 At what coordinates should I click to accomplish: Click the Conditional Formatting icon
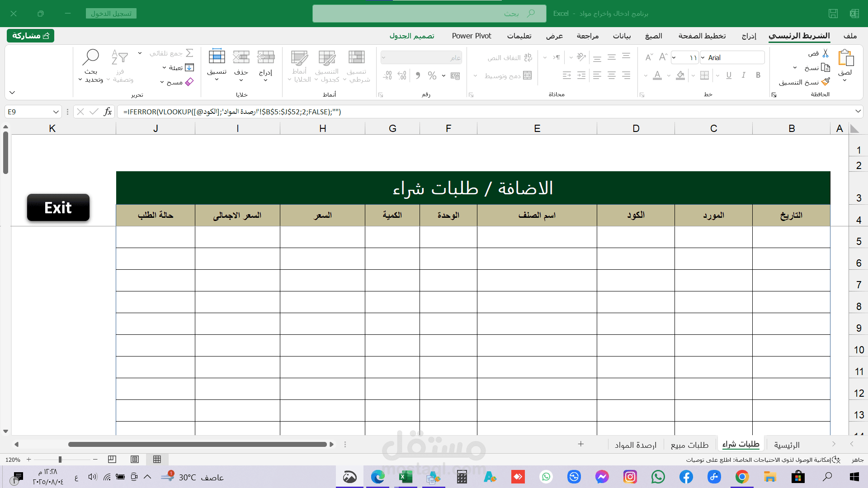pos(357,58)
